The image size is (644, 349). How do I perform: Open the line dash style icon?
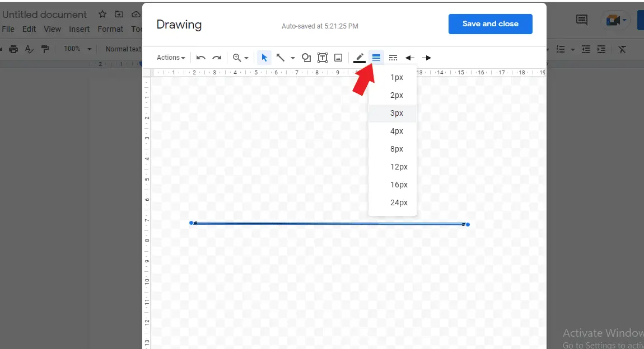[x=393, y=57]
